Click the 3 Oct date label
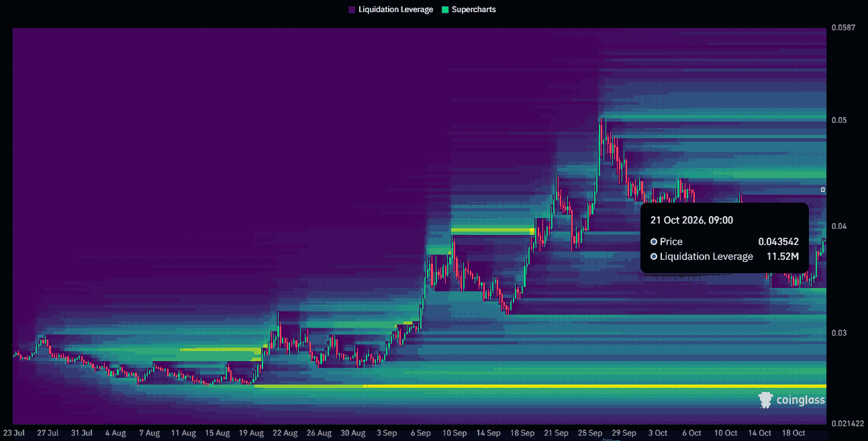 tap(658, 433)
